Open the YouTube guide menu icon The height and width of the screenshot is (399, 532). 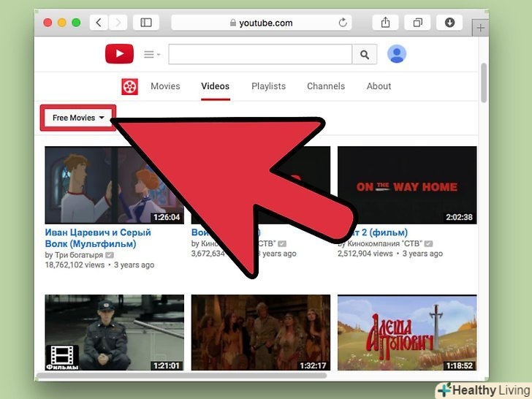(x=152, y=54)
